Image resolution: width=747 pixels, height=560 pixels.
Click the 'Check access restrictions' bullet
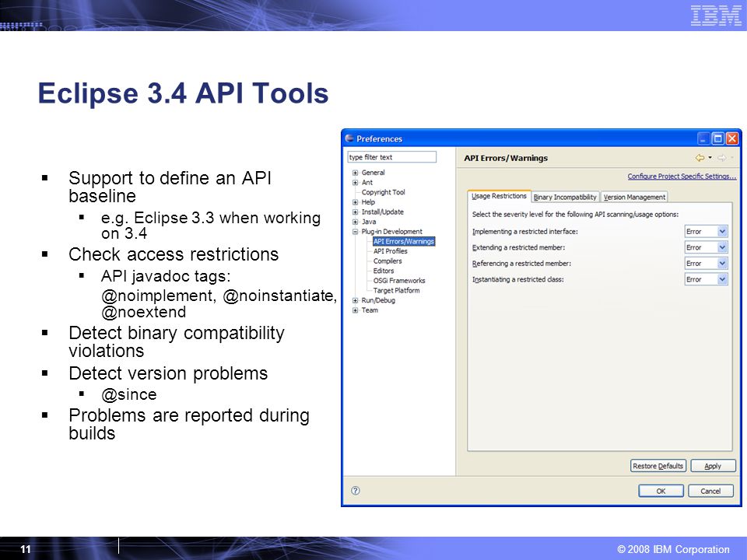[x=174, y=254]
